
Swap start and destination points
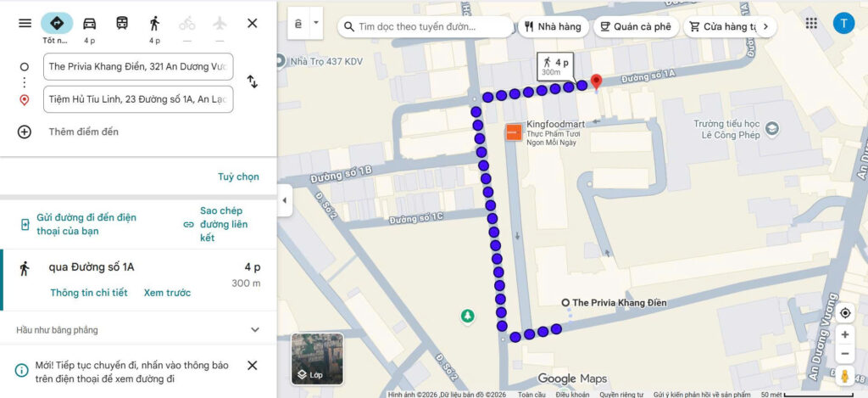point(253,81)
